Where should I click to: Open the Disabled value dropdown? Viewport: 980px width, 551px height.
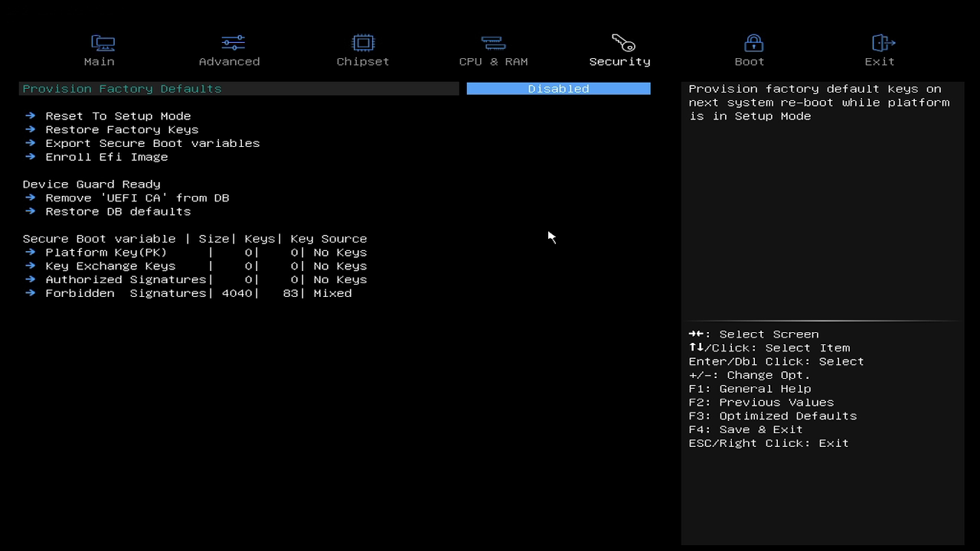click(558, 89)
